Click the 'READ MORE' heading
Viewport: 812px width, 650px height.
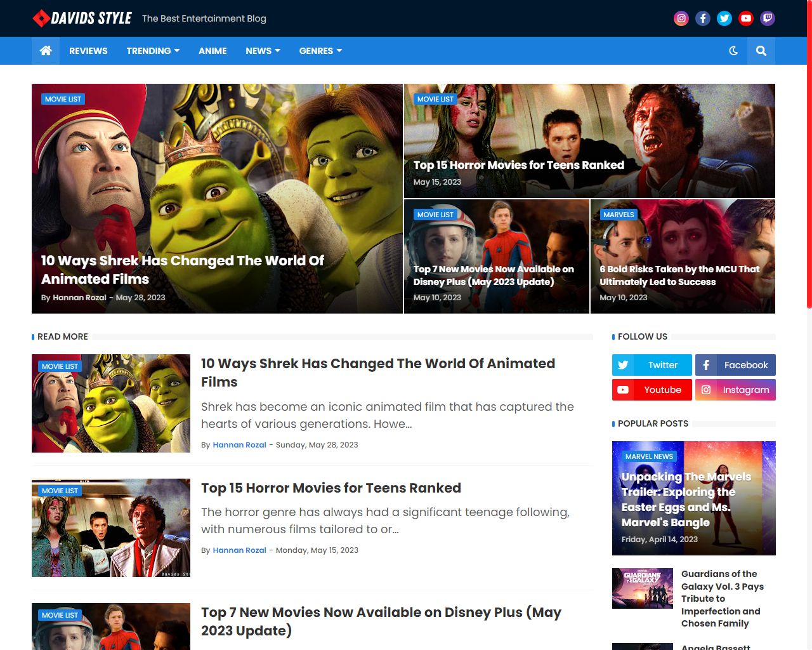click(x=63, y=336)
